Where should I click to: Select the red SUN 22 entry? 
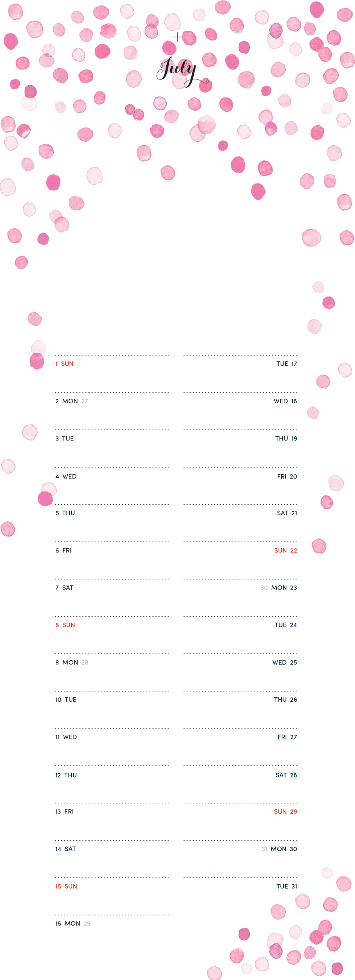click(x=286, y=551)
